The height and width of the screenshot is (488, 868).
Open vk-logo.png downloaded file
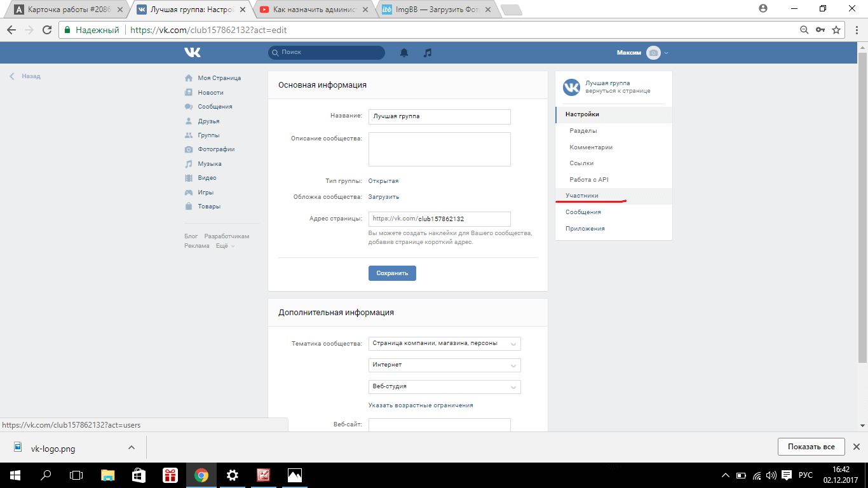53,449
